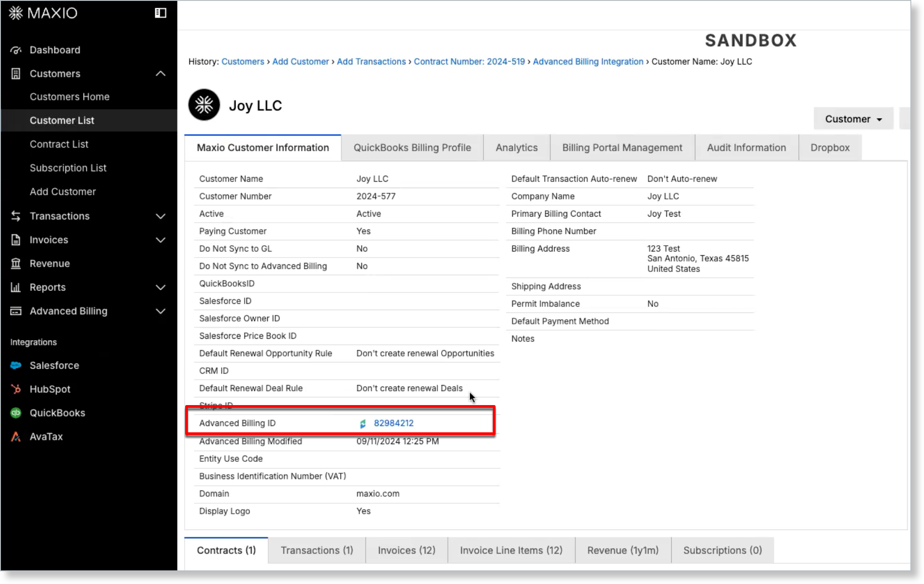Switch to QuickBooks Billing Profile tab
This screenshot has width=924, height=584.
tap(412, 148)
